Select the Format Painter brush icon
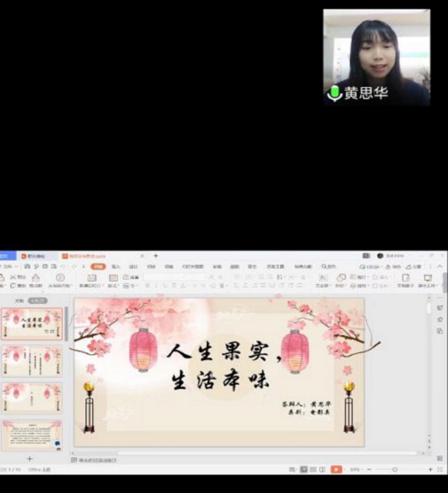This screenshot has width=448, height=493. (x=36, y=277)
